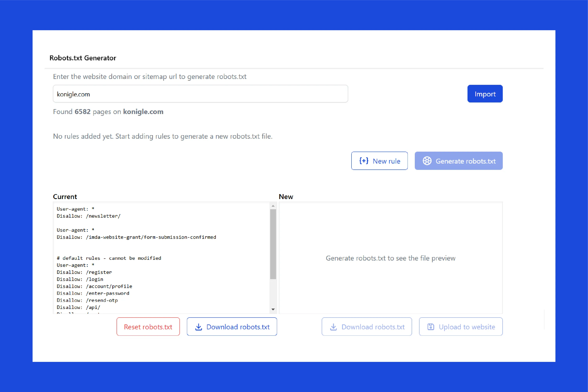The height and width of the screenshot is (392, 588).
Task: Click the 'Found 6582 pages' status text
Action: coord(108,111)
